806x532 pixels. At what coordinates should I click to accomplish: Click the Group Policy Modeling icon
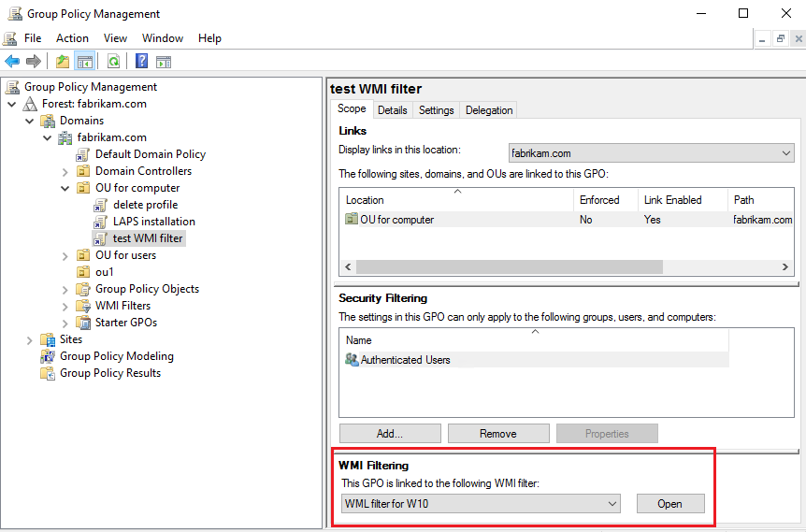click(48, 356)
